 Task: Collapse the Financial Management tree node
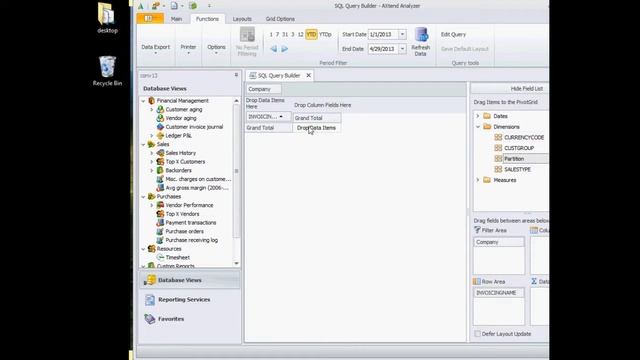click(x=143, y=101)
